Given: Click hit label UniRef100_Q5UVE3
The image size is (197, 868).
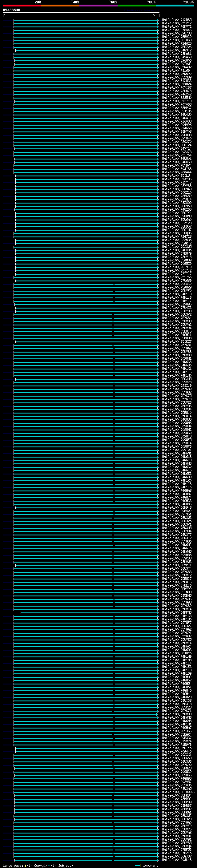Looking at the screenshot, I should (177, 403).
